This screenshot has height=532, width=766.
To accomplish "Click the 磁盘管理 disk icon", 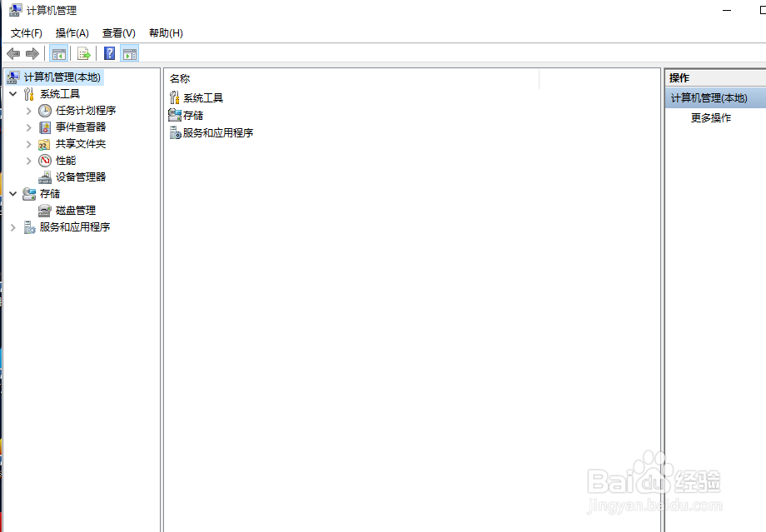I will click(45, 211).
